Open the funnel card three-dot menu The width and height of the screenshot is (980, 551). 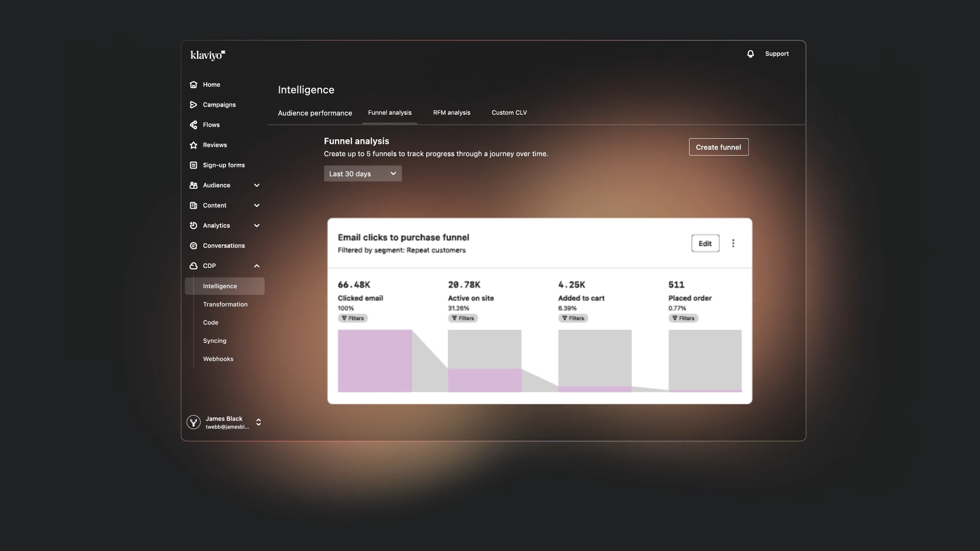[733, 243]
